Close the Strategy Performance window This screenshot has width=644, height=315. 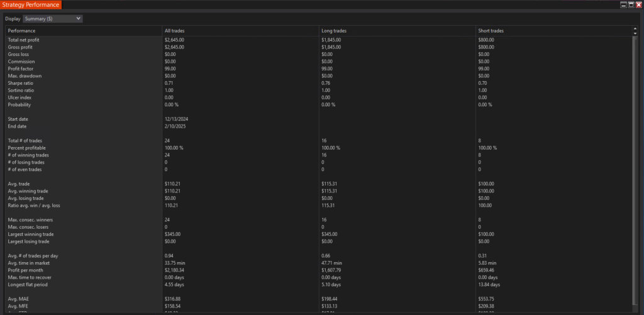click(638, 5)
